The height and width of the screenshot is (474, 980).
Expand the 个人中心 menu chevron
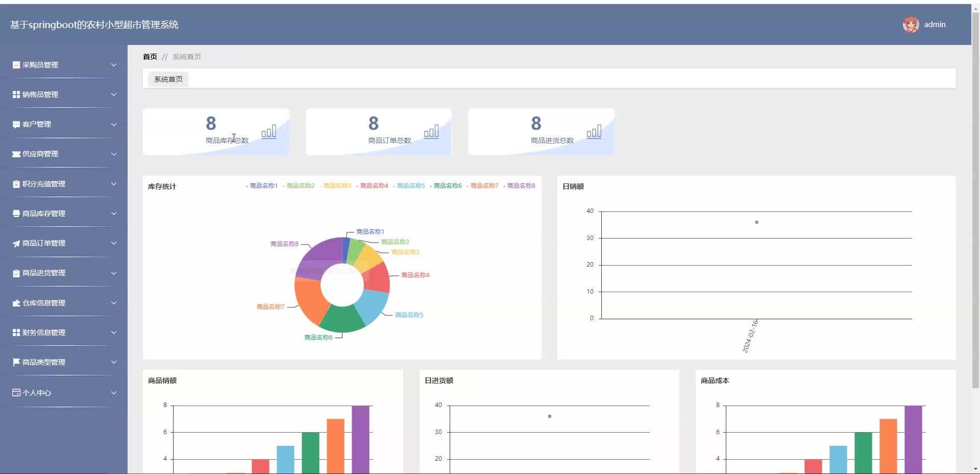coord(114,393)
